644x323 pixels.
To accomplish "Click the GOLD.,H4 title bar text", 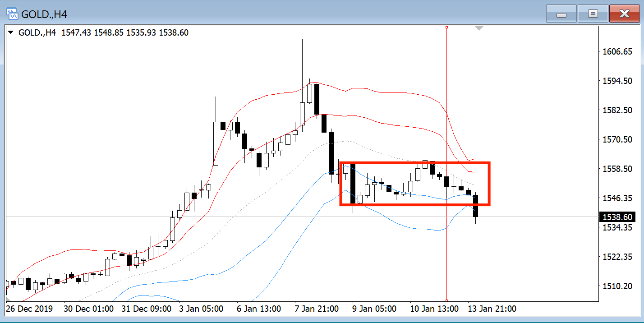I will click(44, 14).
